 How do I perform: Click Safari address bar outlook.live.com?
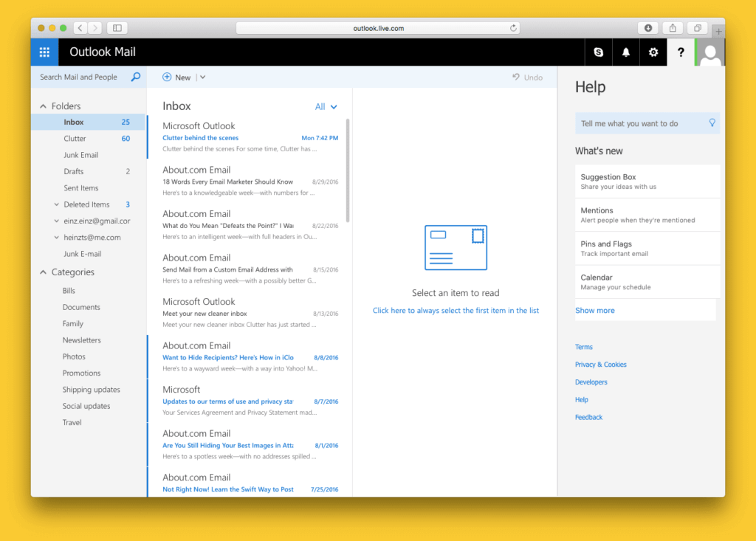(378, 28)
